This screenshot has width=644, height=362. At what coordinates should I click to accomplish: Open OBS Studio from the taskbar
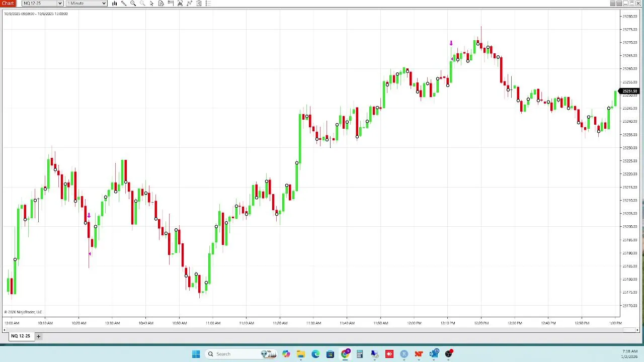click(x=448, y=354)
